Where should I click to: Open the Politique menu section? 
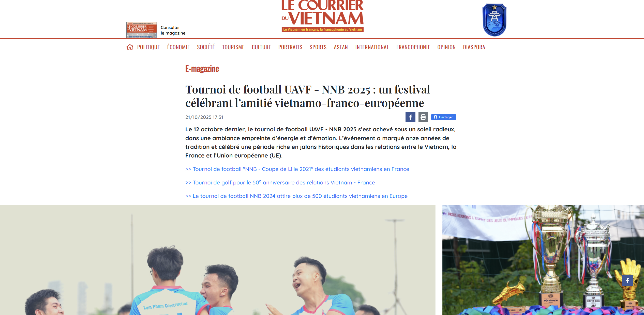(x=148, y=47)
